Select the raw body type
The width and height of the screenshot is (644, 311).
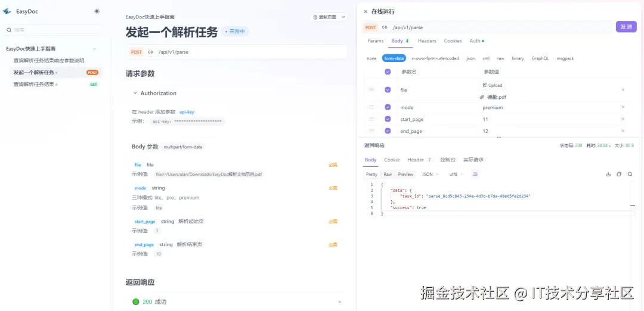click(501, 58)
